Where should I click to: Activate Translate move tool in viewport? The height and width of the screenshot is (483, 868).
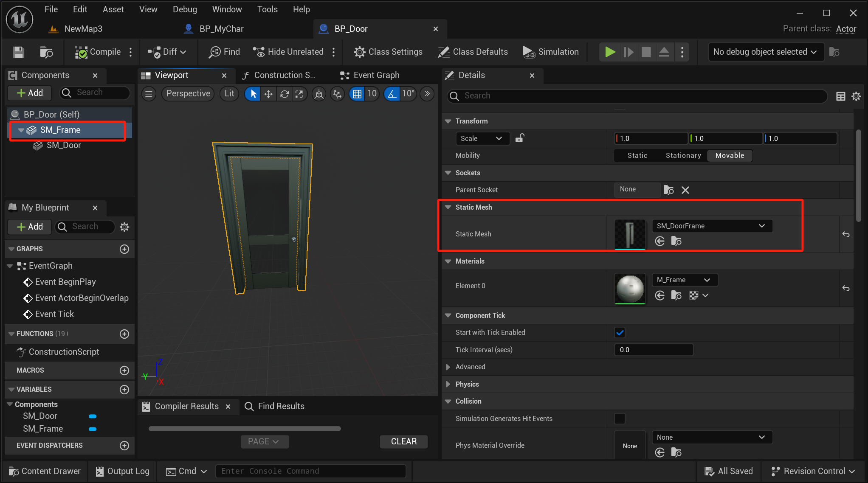268,94
